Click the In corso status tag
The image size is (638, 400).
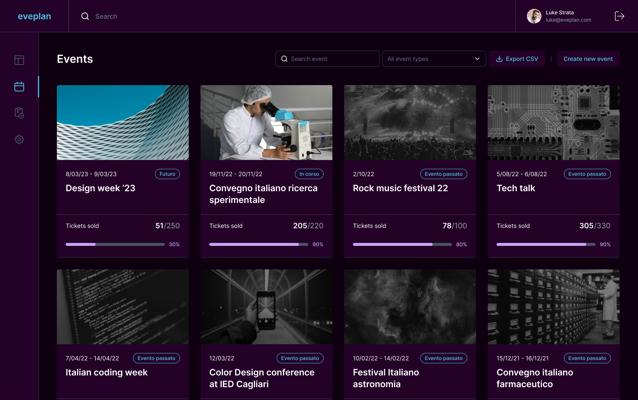(309, 174)
